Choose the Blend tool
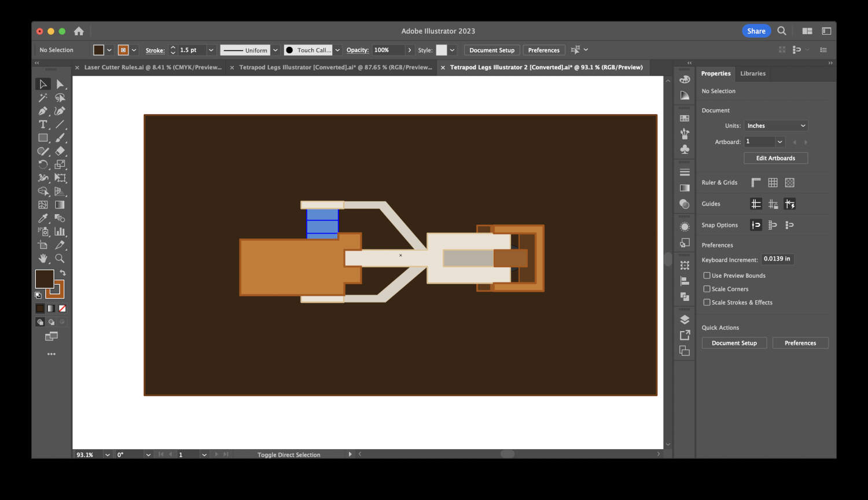 click(60, 218)
